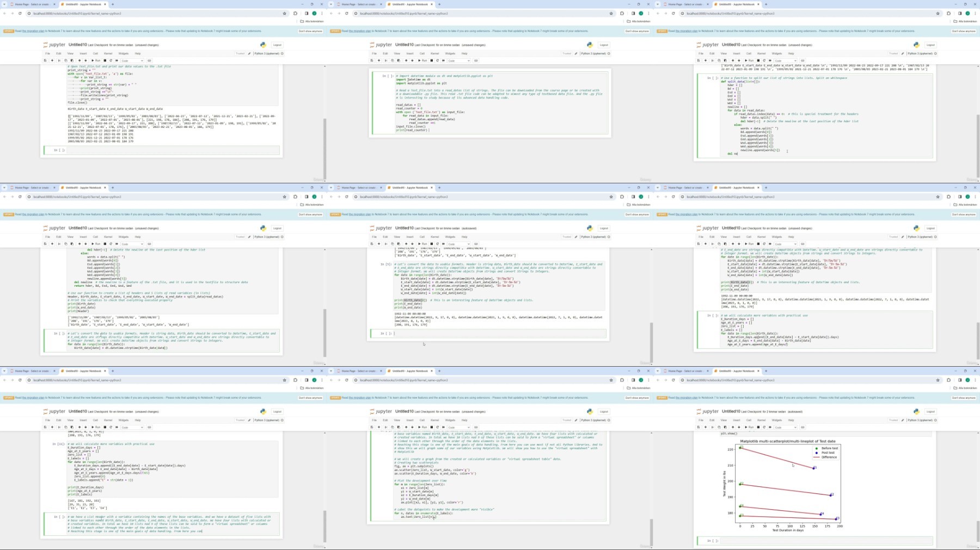The width and height of the screenshot is (980, 550).
Task: Open Chrome menu in the file.writelines window
Action: (x=322, y=13)
